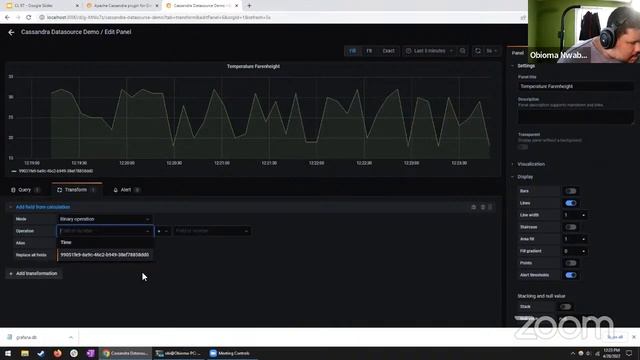This screenshot has width=640, height=360.
Task: Click the zoom out time range magnifier
Action: click(x=462, y=51)
